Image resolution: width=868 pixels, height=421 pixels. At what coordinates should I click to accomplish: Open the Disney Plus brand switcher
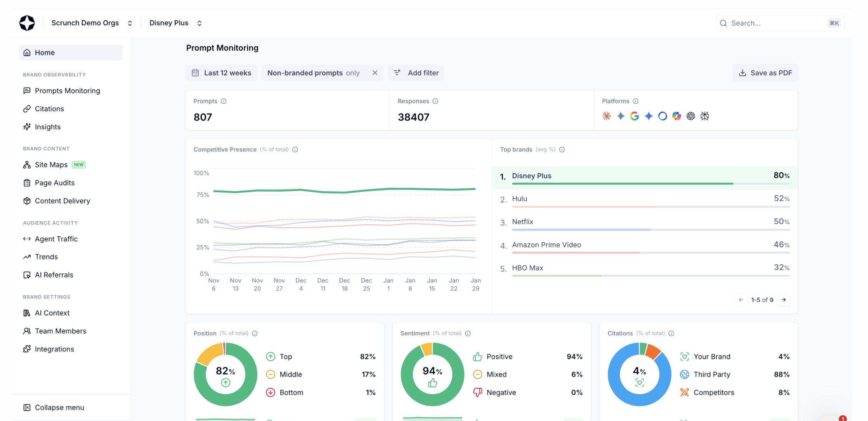176,23
